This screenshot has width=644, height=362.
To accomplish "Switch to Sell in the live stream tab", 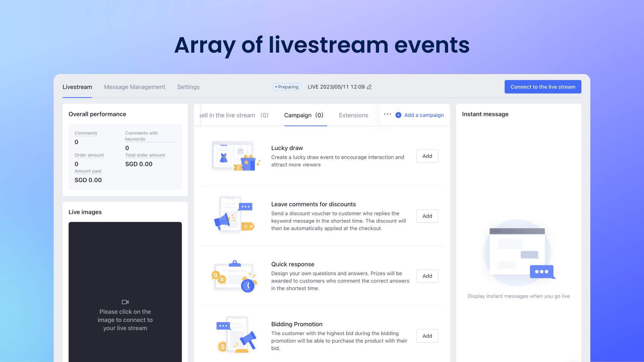I will pyautogui.click(x=233, y=115).
